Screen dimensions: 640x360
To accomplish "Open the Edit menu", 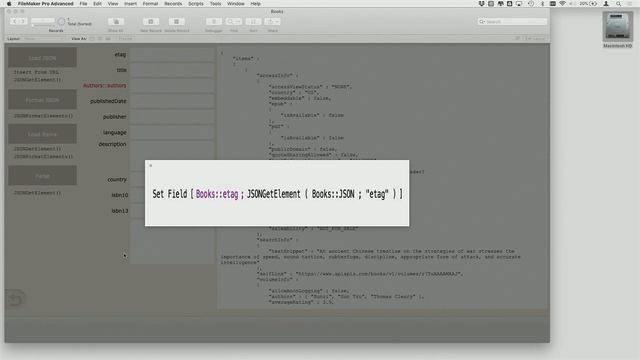I will pos(97,4).
